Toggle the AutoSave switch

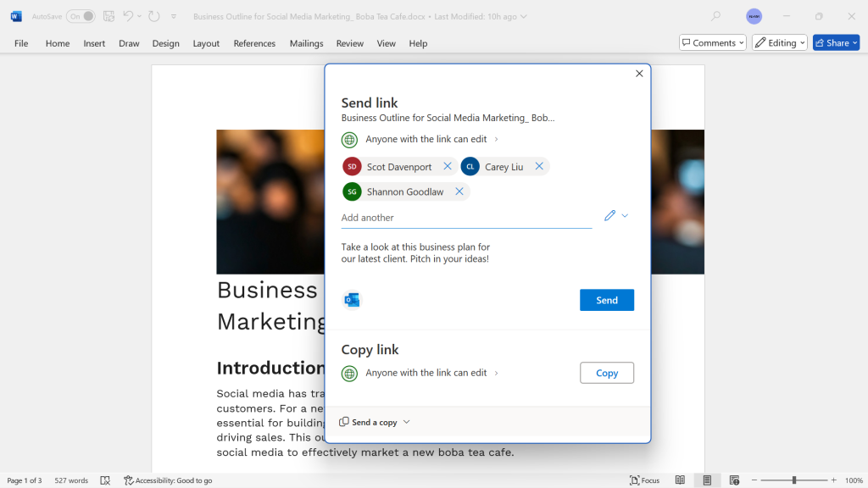coord(81,17)
